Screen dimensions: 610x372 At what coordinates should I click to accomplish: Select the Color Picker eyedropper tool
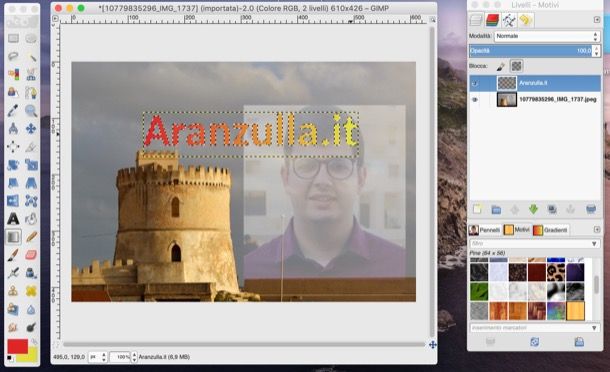pyautogui.click(x=13, y=111)
